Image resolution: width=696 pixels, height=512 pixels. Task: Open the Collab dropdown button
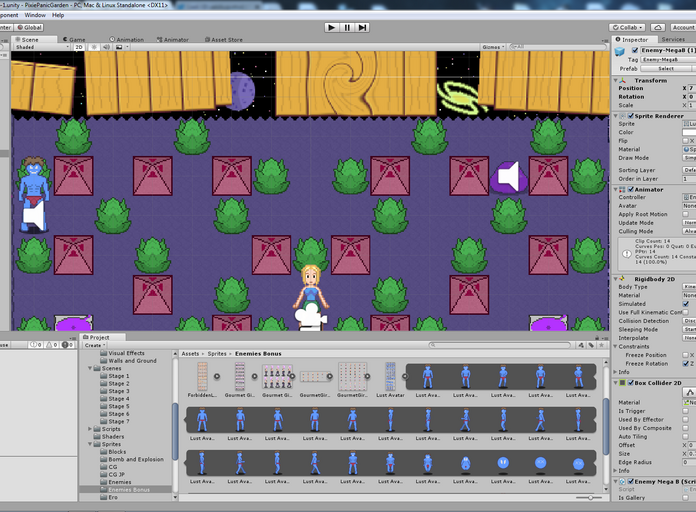(628, 28)
